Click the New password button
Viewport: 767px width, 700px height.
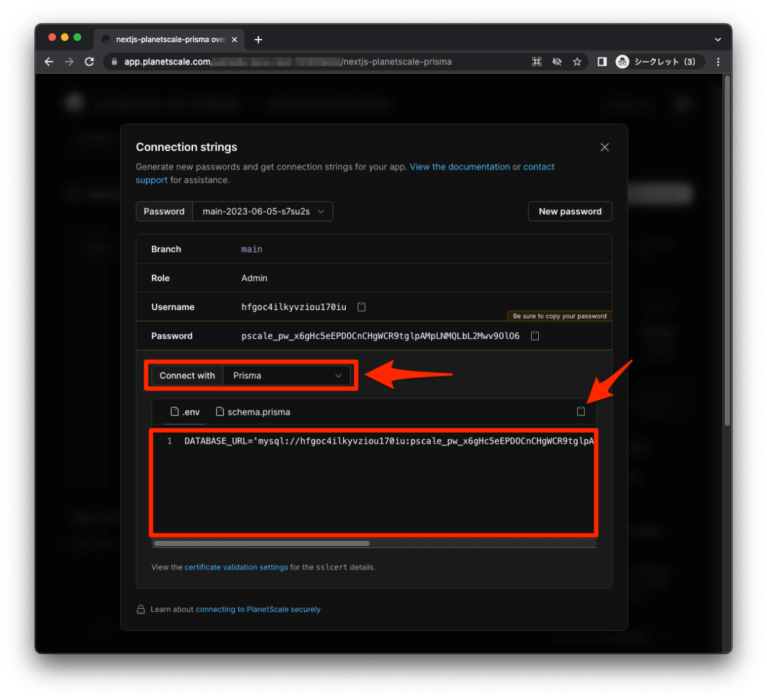click(x=570, y=212)
